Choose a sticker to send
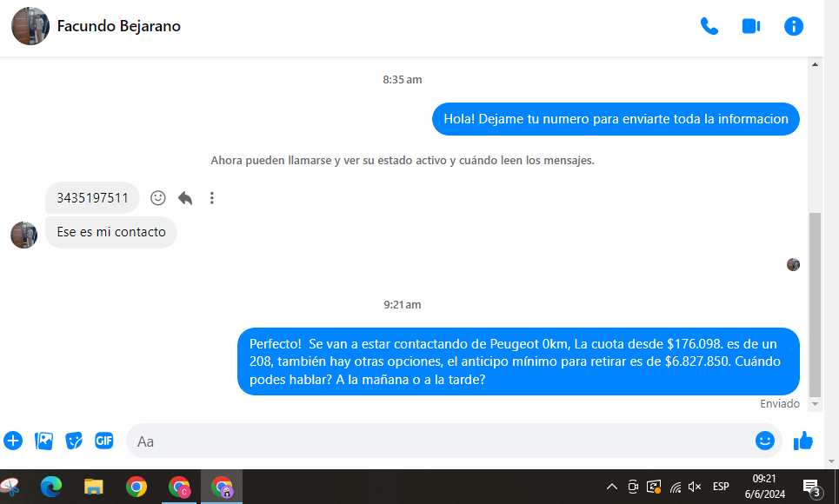 [74, 441]
